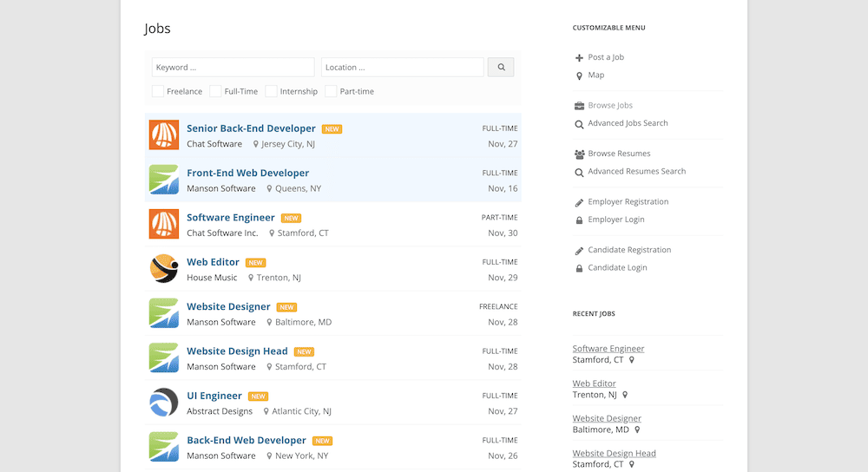
Task: Click the magnifier icon beside Advanced Jobs Search
Action: [x=579, y=124]
